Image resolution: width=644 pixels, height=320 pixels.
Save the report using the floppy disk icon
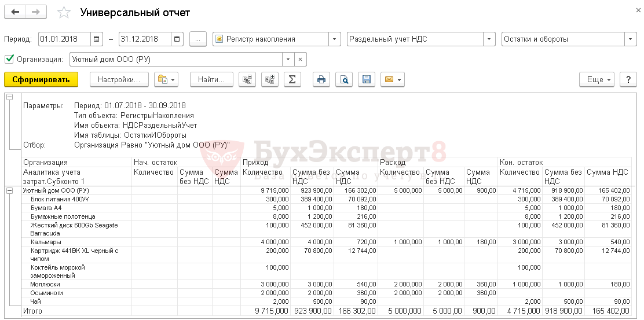pos(366,80)
